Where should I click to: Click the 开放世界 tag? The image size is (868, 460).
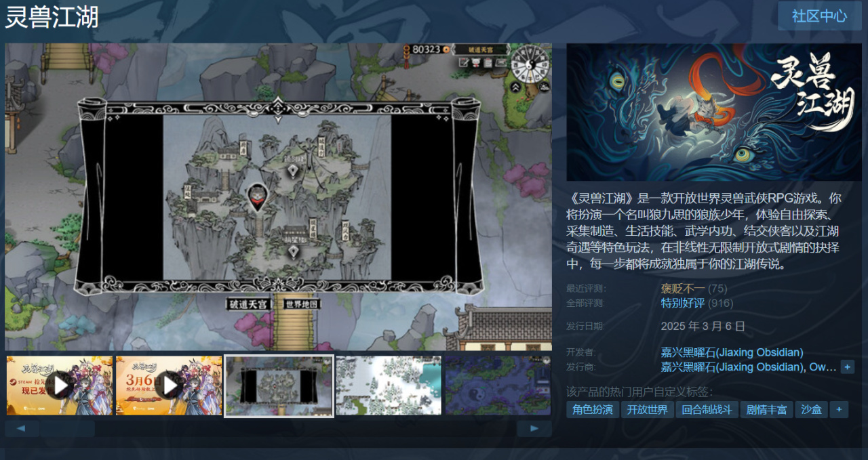coord(647,409)
